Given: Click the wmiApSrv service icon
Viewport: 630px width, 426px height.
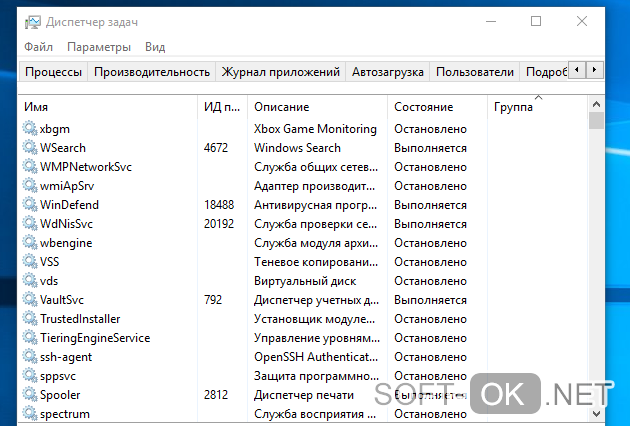Looking at the screenshot, I should tap(30, 186).
